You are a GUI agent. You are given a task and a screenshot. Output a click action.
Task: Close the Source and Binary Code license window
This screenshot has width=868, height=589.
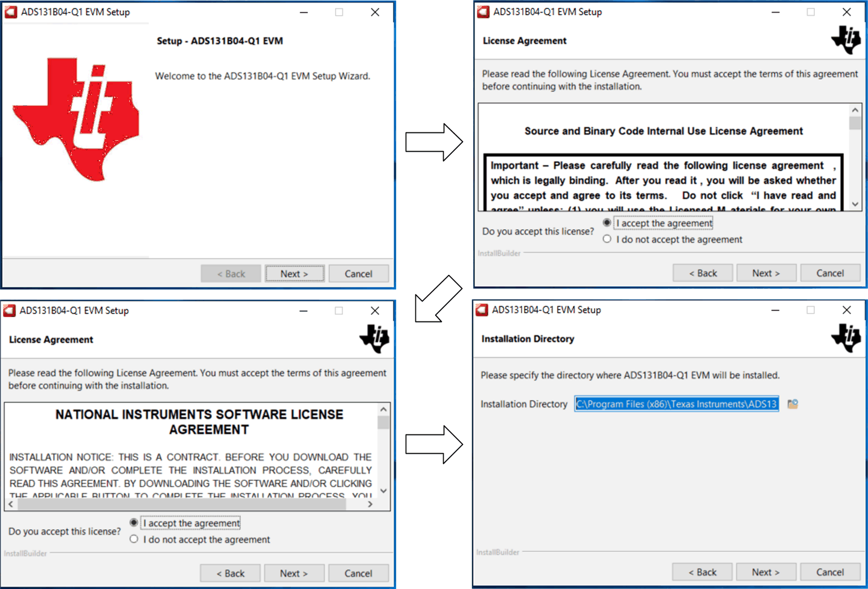pos(846,12)
